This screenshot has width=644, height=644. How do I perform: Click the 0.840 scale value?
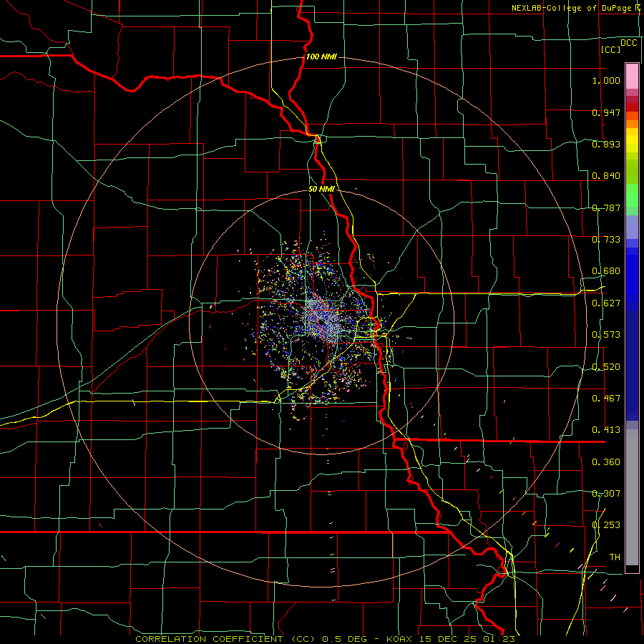coord(606,176)
